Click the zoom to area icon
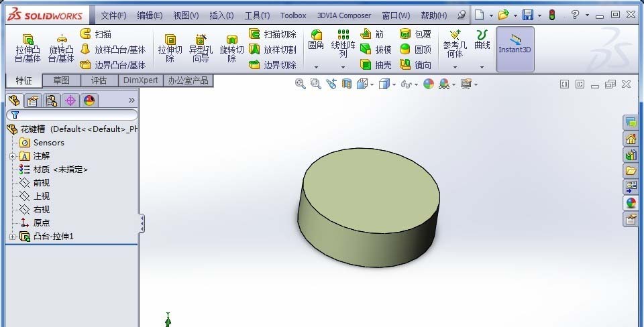This screenshot has height=327, width=644. point(315,84)
